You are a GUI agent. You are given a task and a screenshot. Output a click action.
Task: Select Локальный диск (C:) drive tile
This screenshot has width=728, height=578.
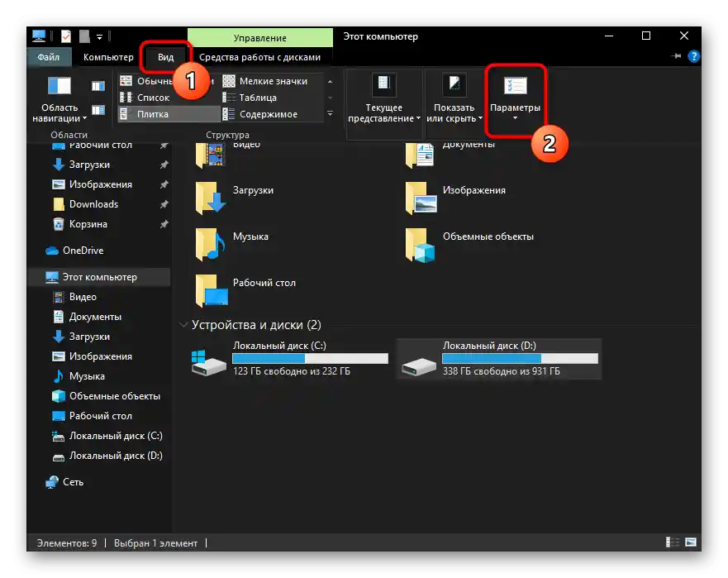[290, 359]
